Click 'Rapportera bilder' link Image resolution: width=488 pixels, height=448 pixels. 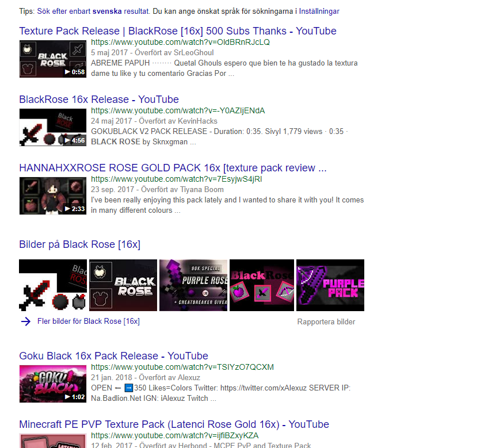326,321
